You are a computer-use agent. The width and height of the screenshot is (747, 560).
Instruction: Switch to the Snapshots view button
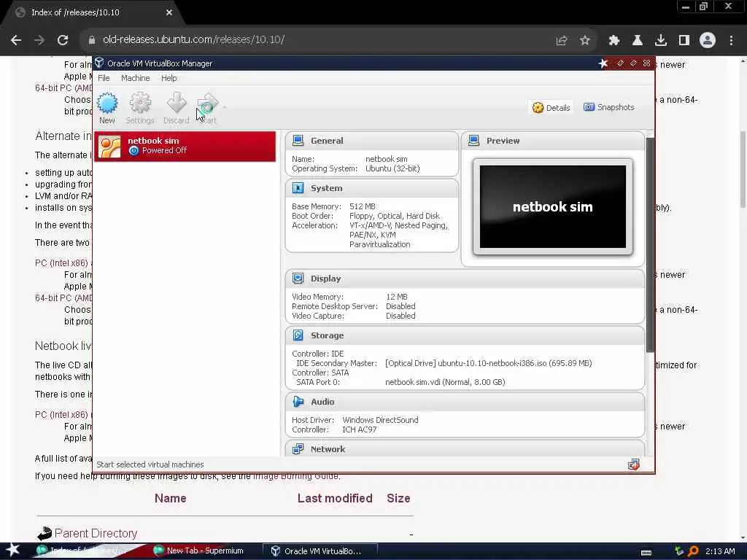(609, 107)
